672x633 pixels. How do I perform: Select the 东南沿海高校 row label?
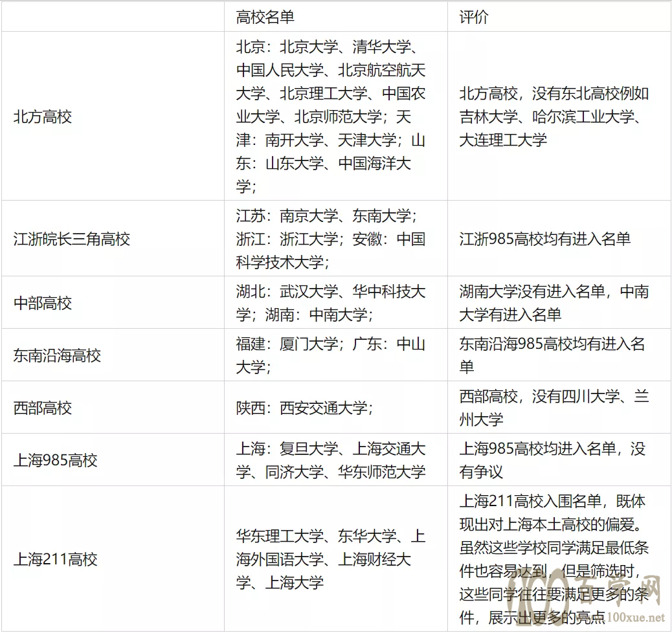57,355
